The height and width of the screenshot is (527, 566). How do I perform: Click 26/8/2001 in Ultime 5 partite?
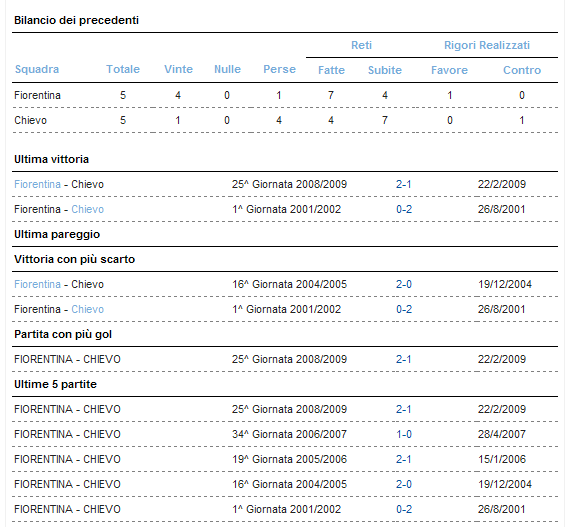pyautogui.click(x=501, y=509)
